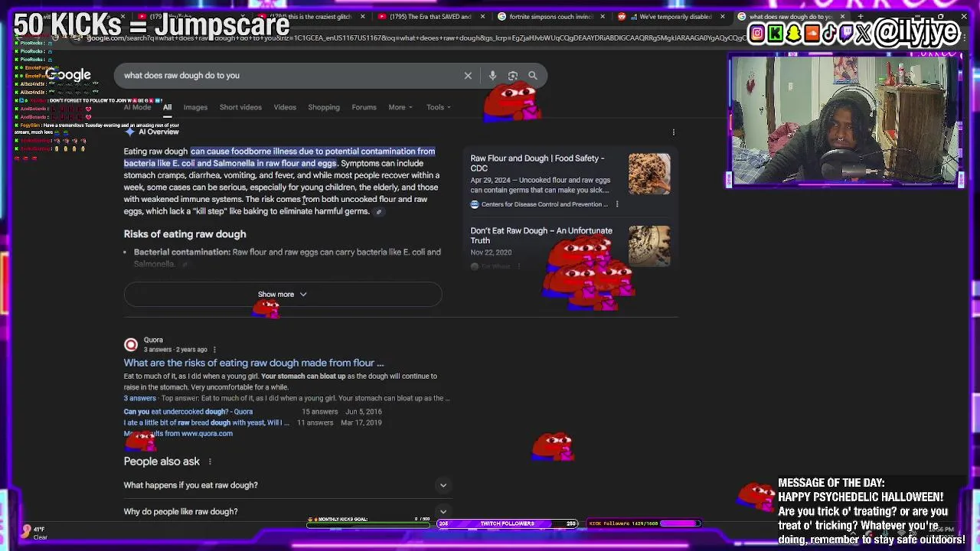The image size is (980, 551).
Task: Click 'Centers for Disease Control and Prevention' source name
Action: pos(545,204)
